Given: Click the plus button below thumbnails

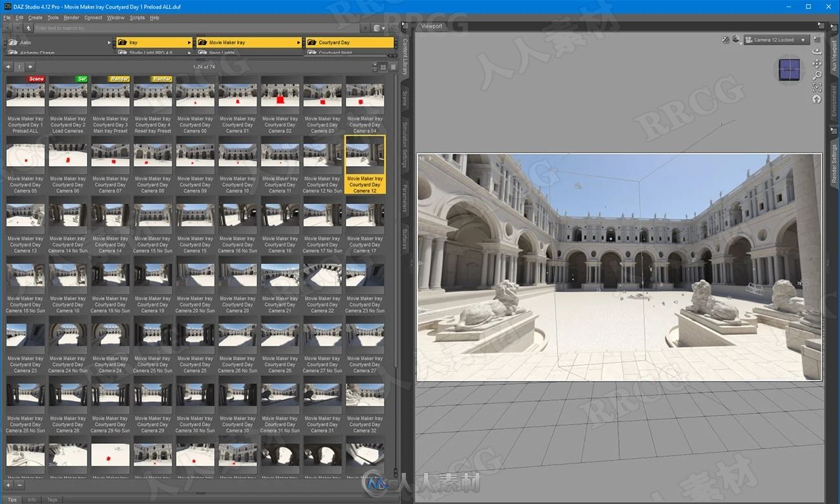Looking at the screenshot, I should coord(8,485).
